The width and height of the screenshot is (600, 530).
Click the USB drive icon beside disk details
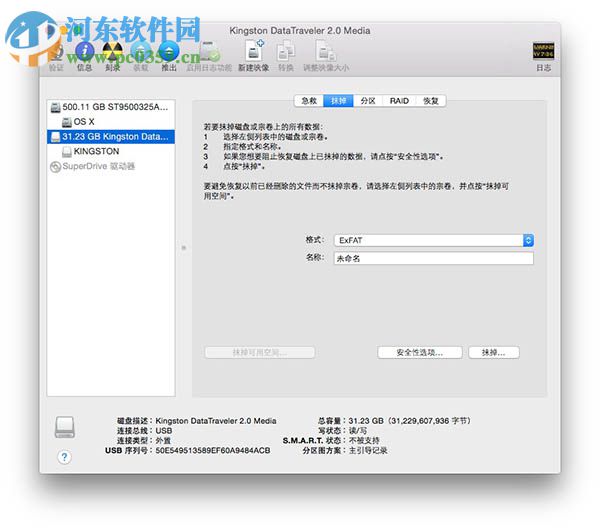[x=65, y=427]
